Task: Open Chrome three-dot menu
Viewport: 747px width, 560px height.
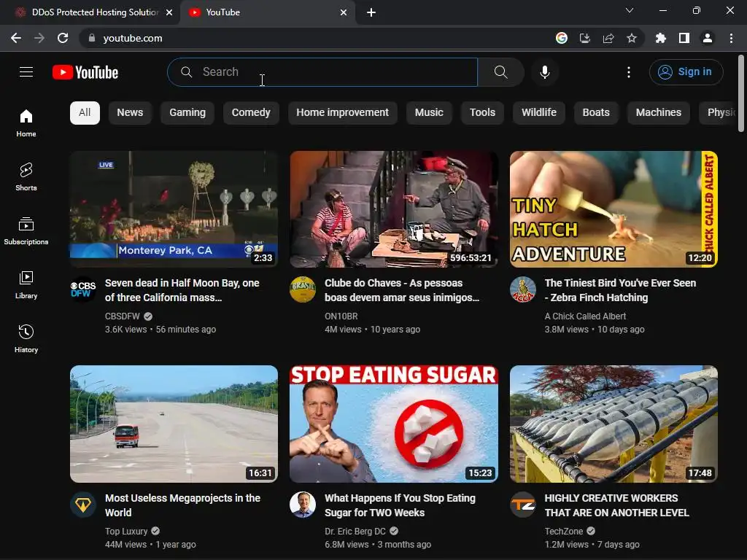Action: (x=731, y=38)
